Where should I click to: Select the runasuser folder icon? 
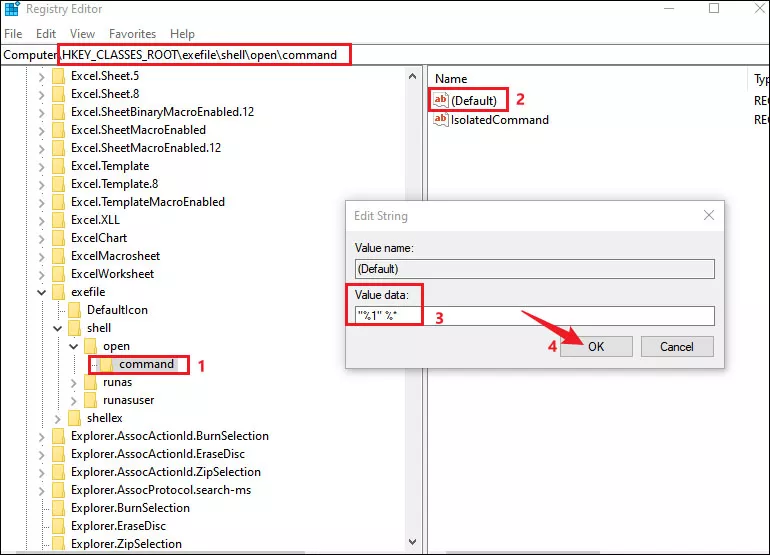(x=90, y=400)
